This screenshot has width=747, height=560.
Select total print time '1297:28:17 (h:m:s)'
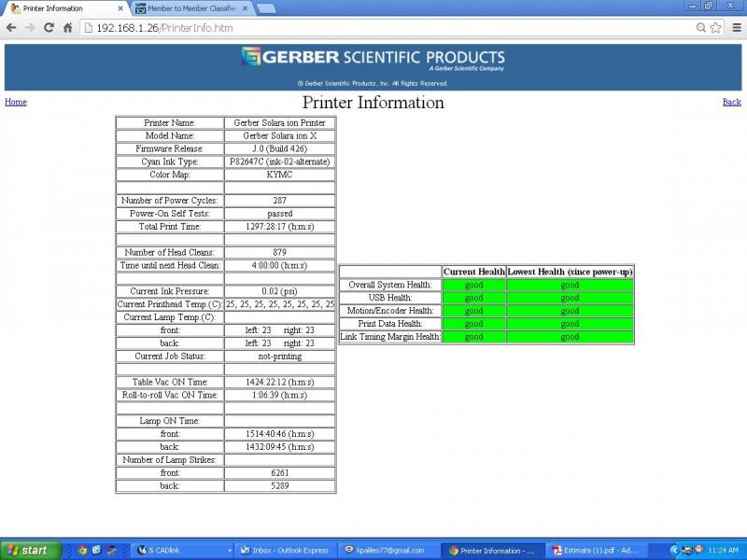tap(279, 227)
